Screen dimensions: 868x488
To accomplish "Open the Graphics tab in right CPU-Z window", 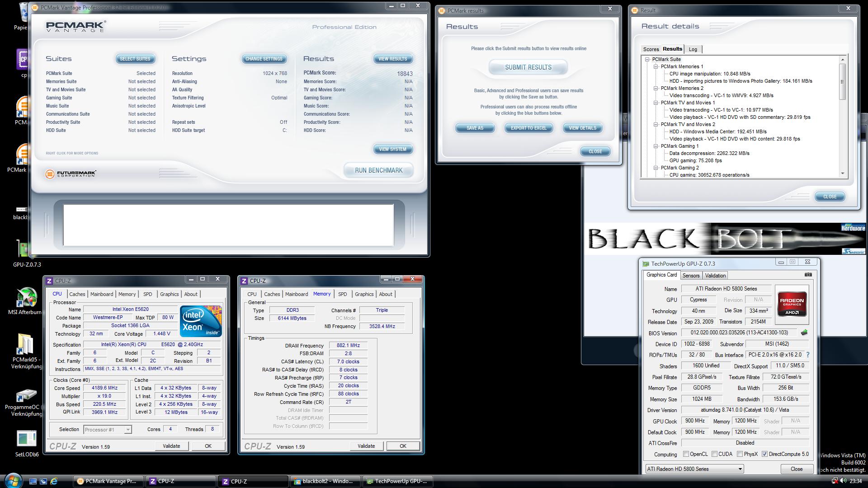I will 364,294.
